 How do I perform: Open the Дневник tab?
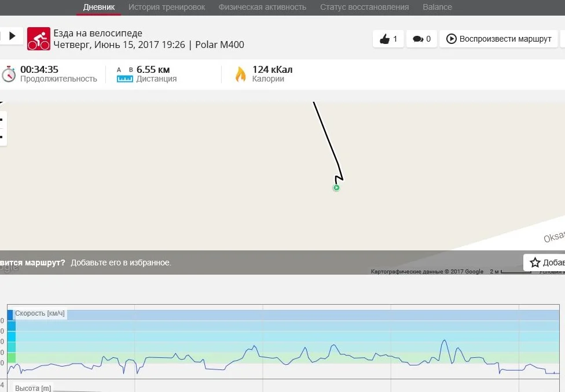click(99, 7)
